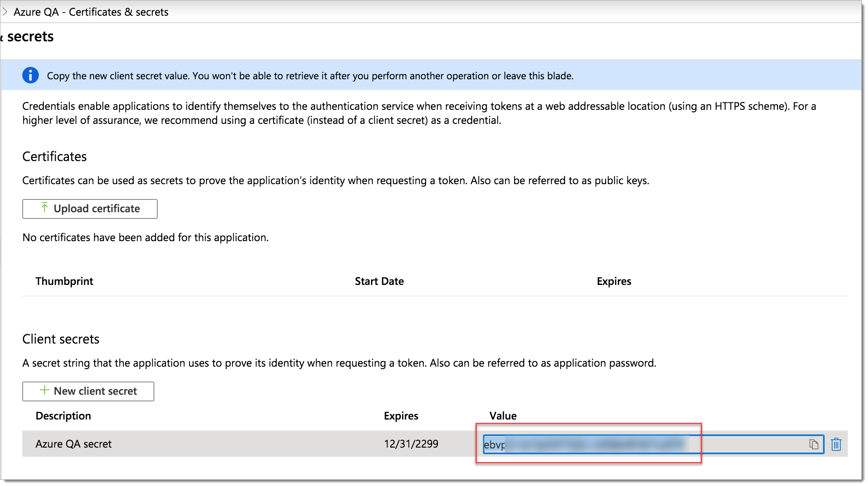Image resolution: width=868 pixels, height=486 pixels.
Task: Click the copy-secret info banner message
Action: point(310,76)
